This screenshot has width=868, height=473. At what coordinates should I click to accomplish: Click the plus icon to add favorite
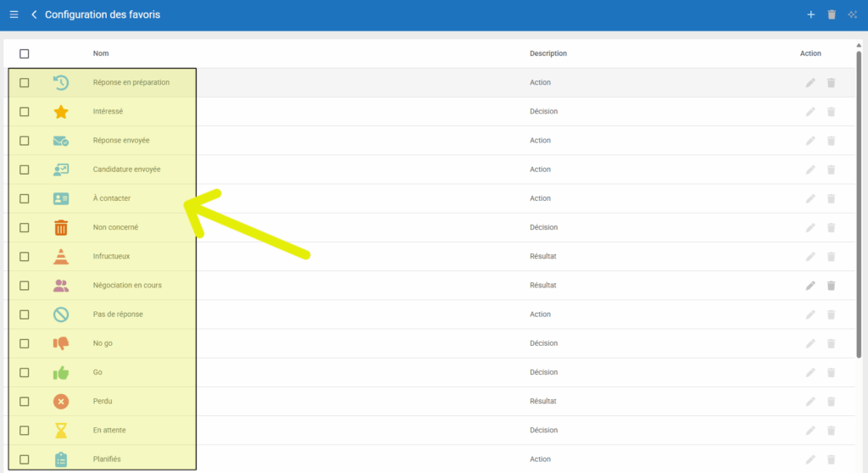[x=810, y=14]
